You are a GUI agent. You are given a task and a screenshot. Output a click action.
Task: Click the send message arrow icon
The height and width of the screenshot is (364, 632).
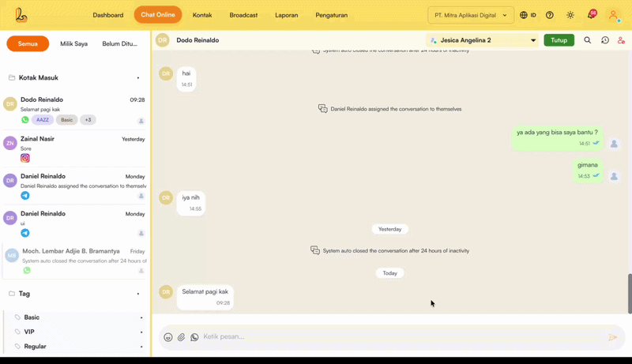tap(612, 337)
